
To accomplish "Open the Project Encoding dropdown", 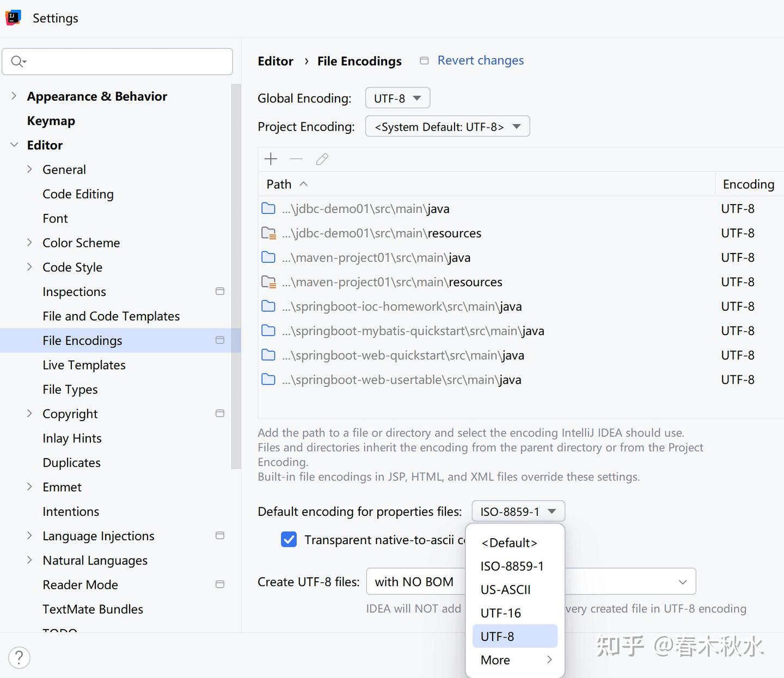I will (x=448, y=126).
